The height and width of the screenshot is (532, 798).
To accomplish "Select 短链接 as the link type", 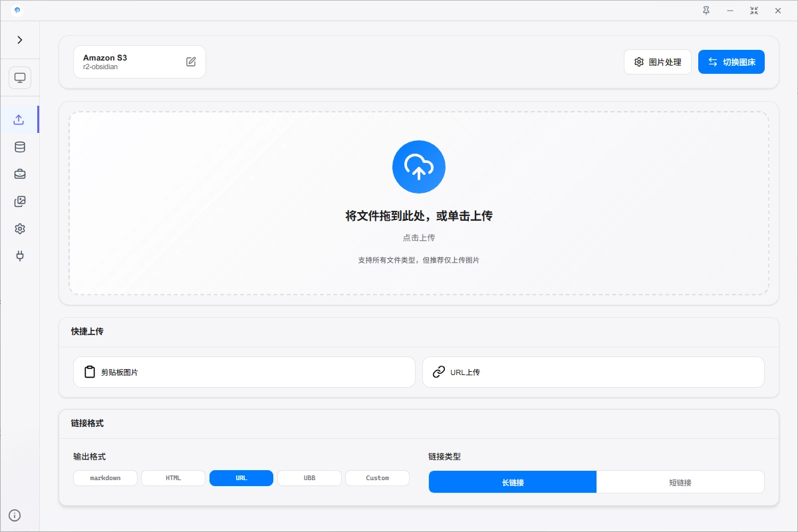I will pyautogui.click(x=680, y=481).
